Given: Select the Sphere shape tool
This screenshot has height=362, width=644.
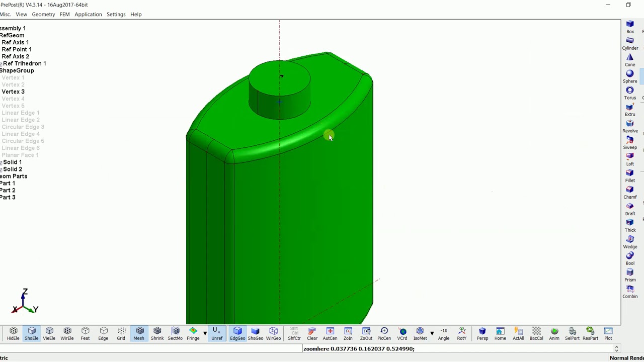Looking at the screenshot, I should pyautogui.click(x=630, y=77).
